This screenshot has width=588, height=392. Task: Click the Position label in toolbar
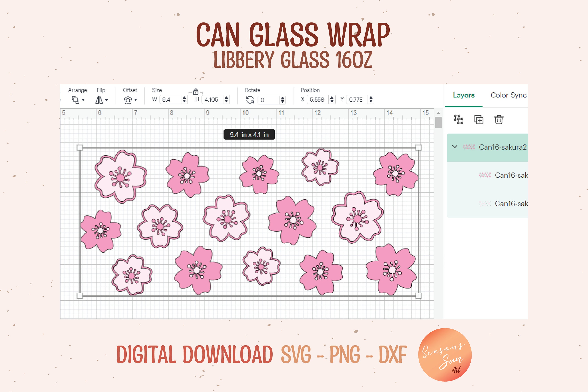click(310, 90)
